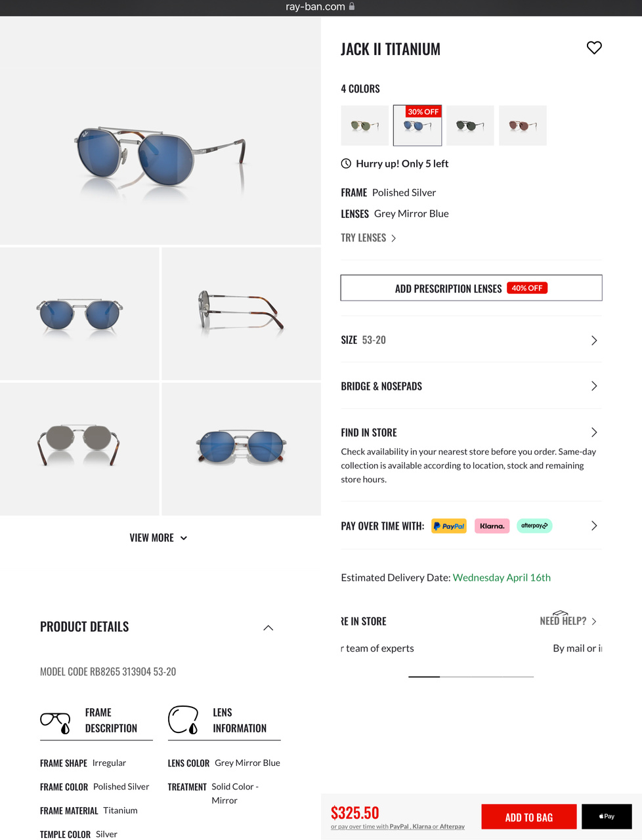Screen dimensions: 642x840
Task: Open Find in Store availability
Action: tap(471, 432)
